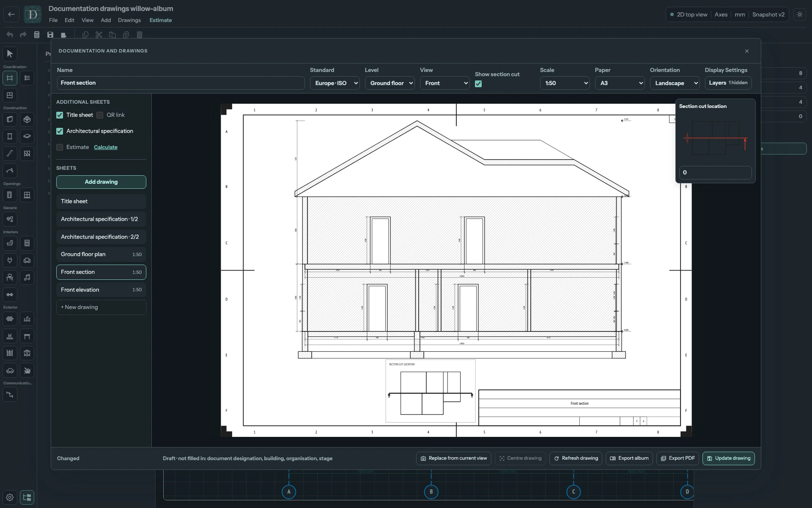Click the redo icon in toolbar
The image size is (812, 508).
[23, 35]
